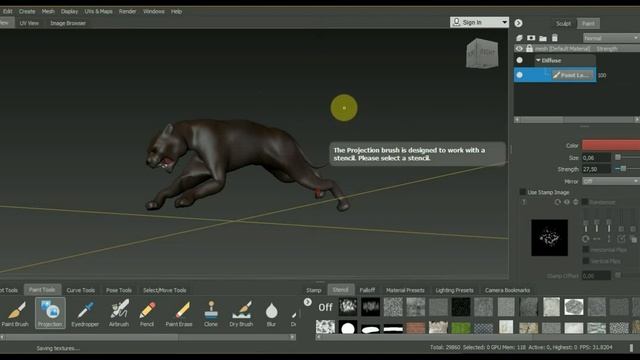
Task: Open the Display menu
Action: click(69, 11)
